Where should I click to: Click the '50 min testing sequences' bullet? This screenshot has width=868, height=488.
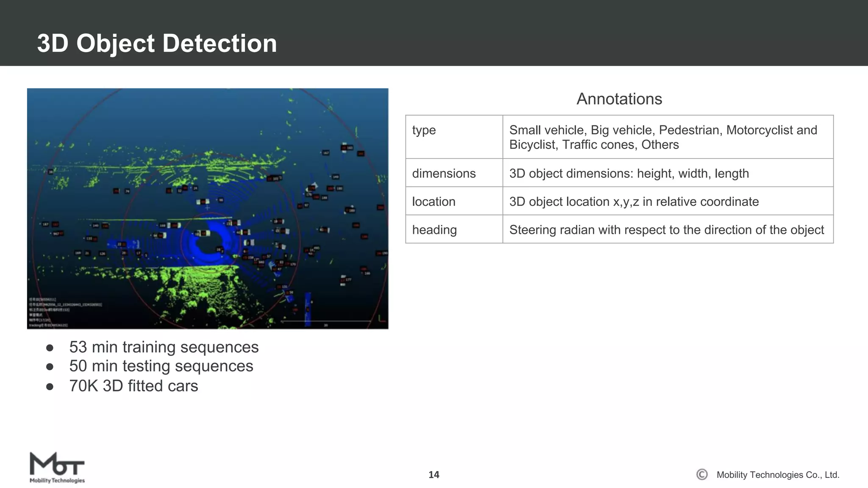pyautogui.click(x=161, y=366)
